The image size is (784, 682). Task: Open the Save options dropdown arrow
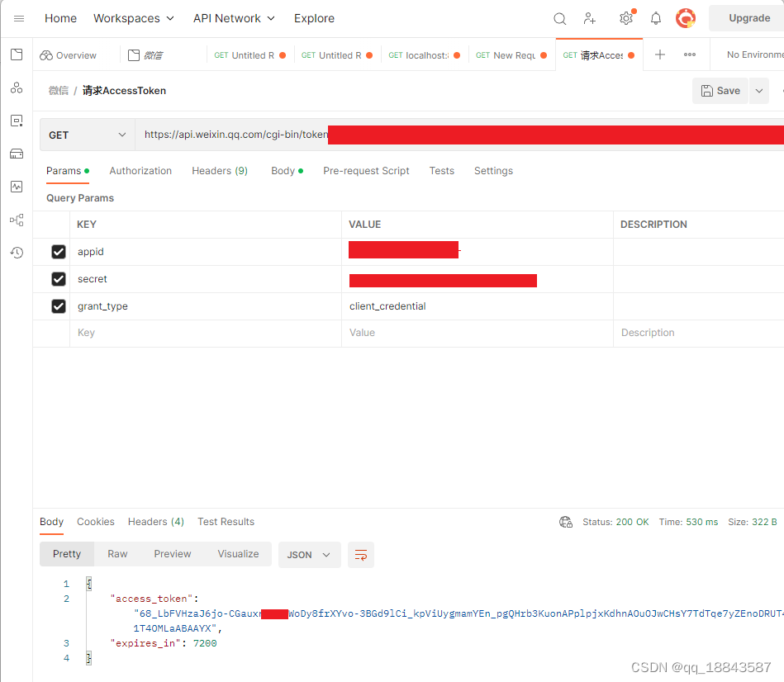coord(758,91)
